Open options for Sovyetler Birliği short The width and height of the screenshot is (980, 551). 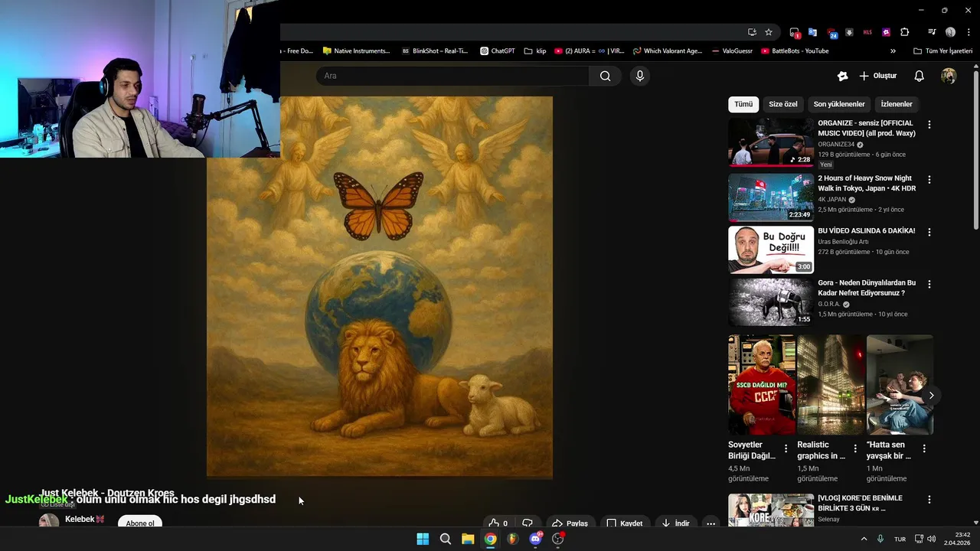pyautogui.click(x=786, y=448)
